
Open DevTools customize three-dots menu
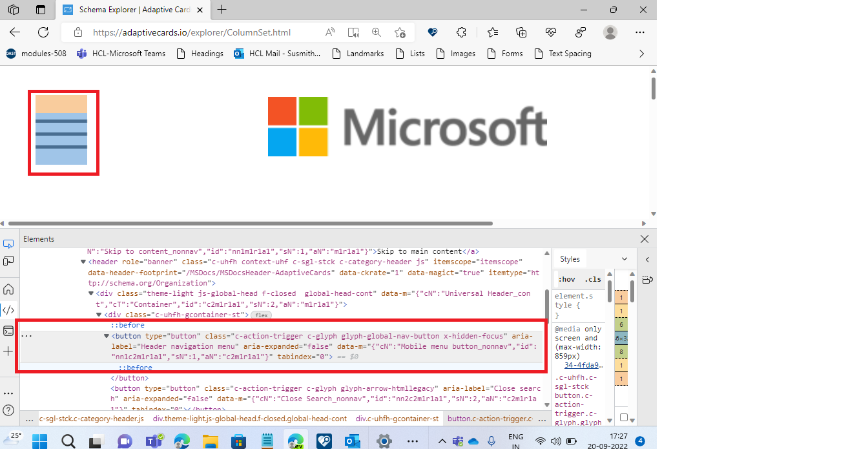(x=8, y=393)
